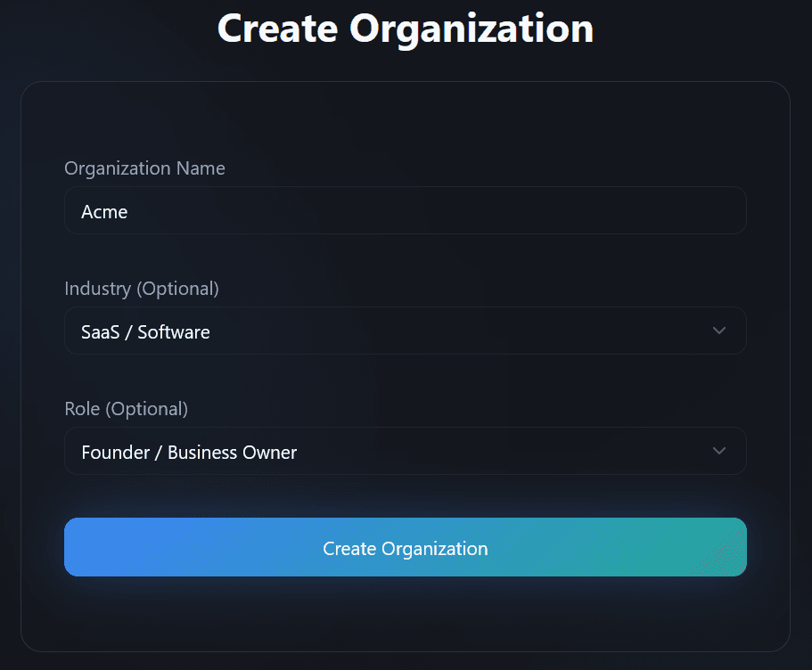Click the Create Organization page title
Screen dimensions: 812x670
click(x=406, y=29)
